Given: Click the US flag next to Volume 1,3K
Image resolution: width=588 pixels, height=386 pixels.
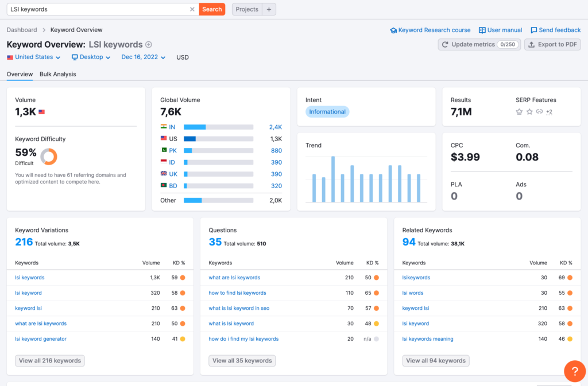Looking at the screenshot, I should [41, 112].
